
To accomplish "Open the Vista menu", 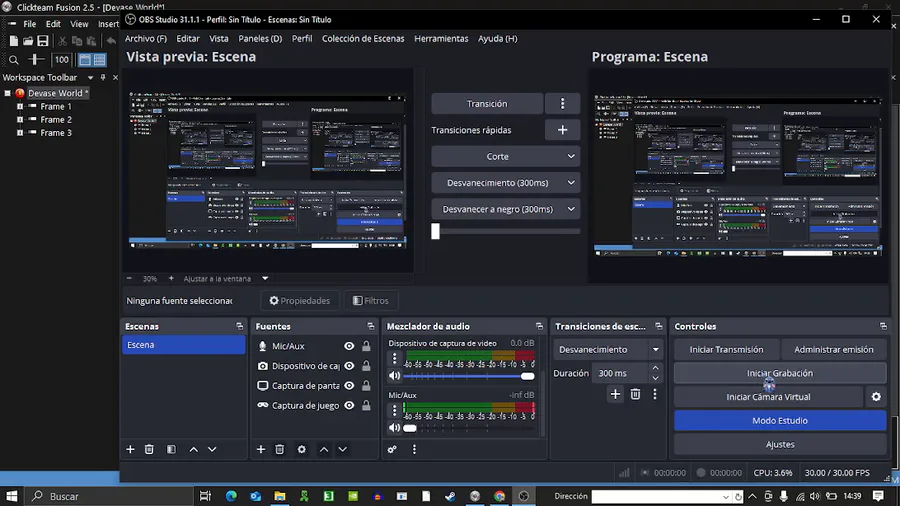I will coord(219,38).
